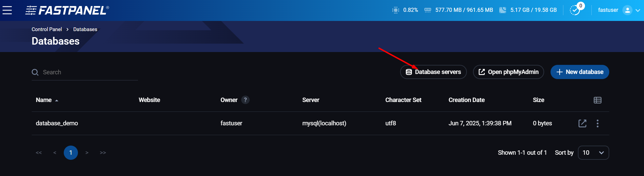Open the table column settings icon
644x176 pixels.
coord(597,100)
